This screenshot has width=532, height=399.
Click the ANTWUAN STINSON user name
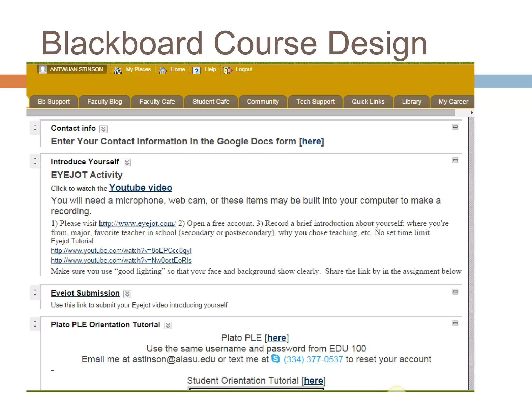tap(76, 69)
